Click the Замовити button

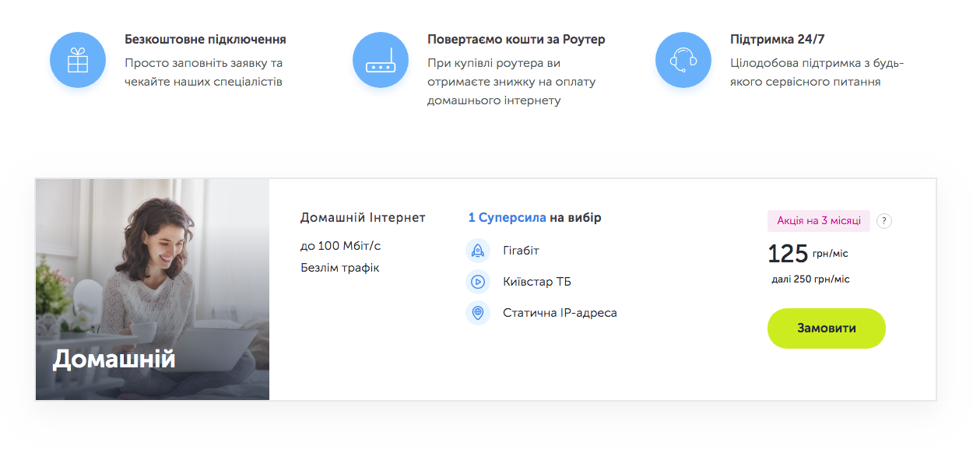827,328
